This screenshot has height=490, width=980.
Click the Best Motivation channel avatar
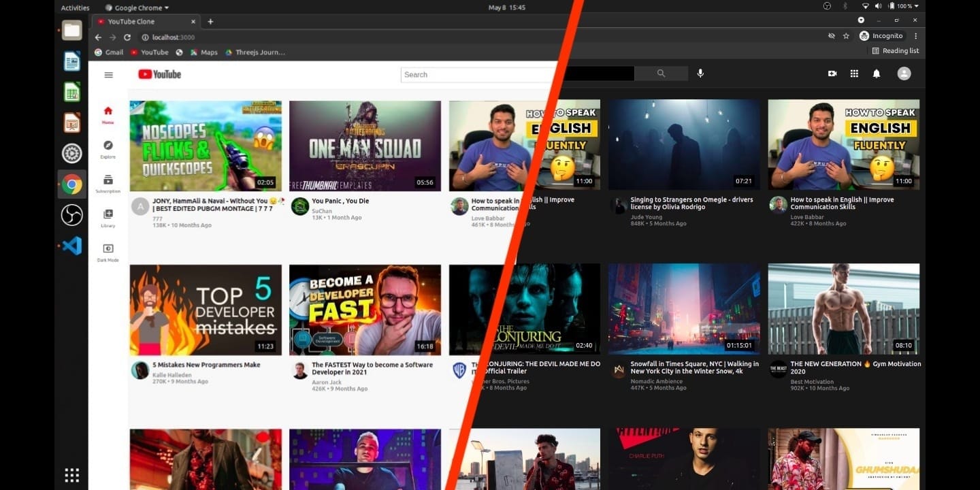[778, 370]
